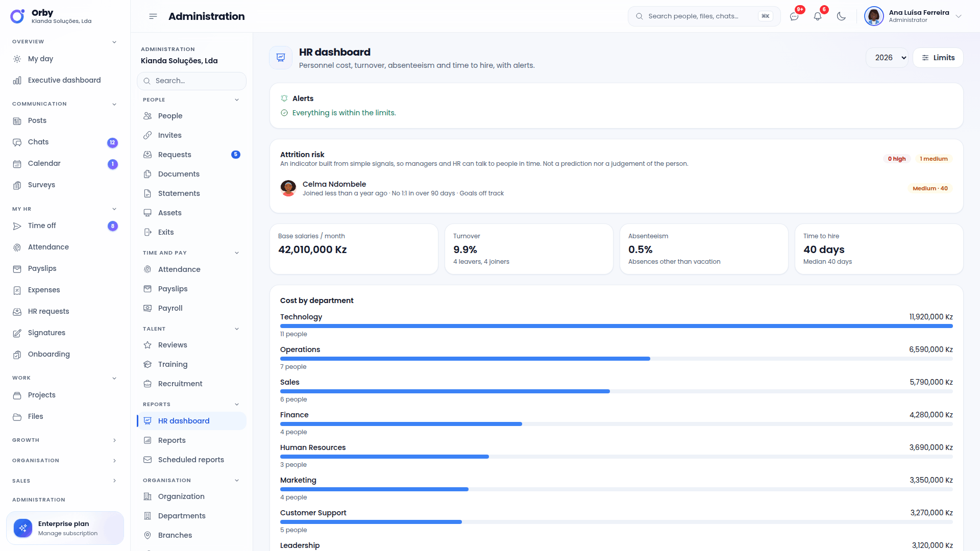This screenshot has width=980, height=551.
Task: Open the People menu item
Action: coord(191,116)
